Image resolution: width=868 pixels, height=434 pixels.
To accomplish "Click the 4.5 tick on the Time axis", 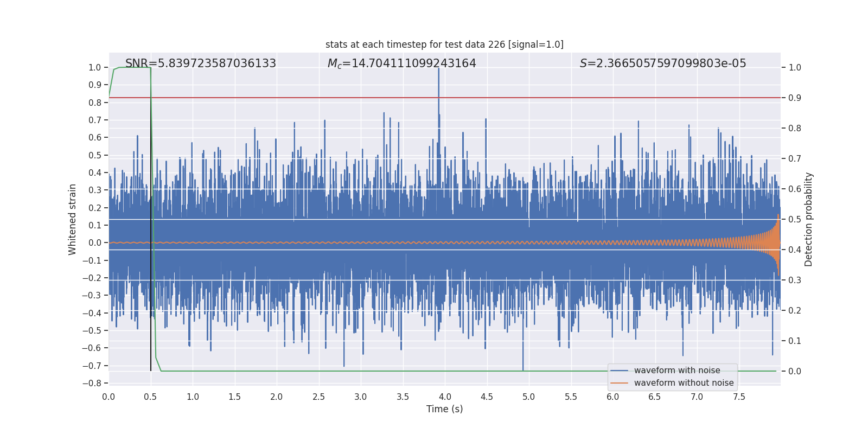I will click(x=487, y=397).
